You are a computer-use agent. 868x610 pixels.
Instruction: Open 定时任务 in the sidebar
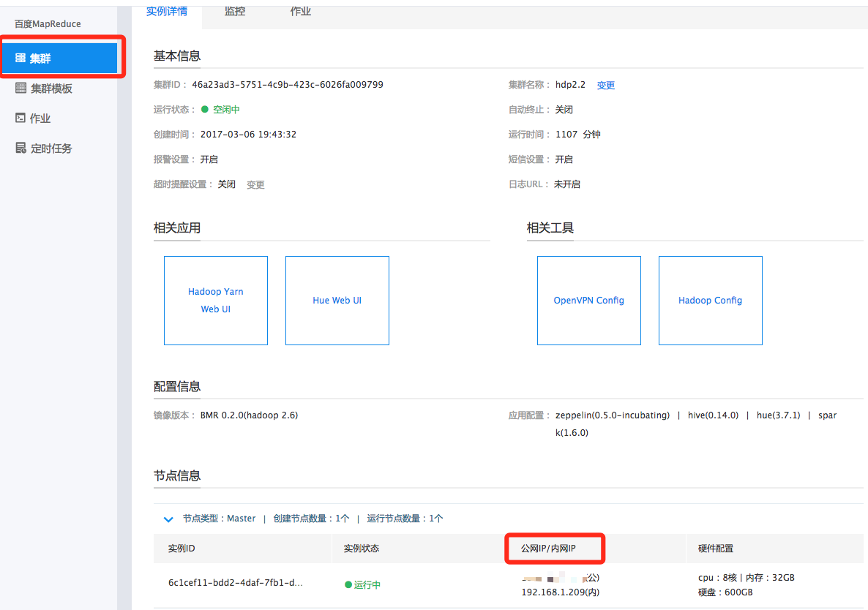coord(51,148)
